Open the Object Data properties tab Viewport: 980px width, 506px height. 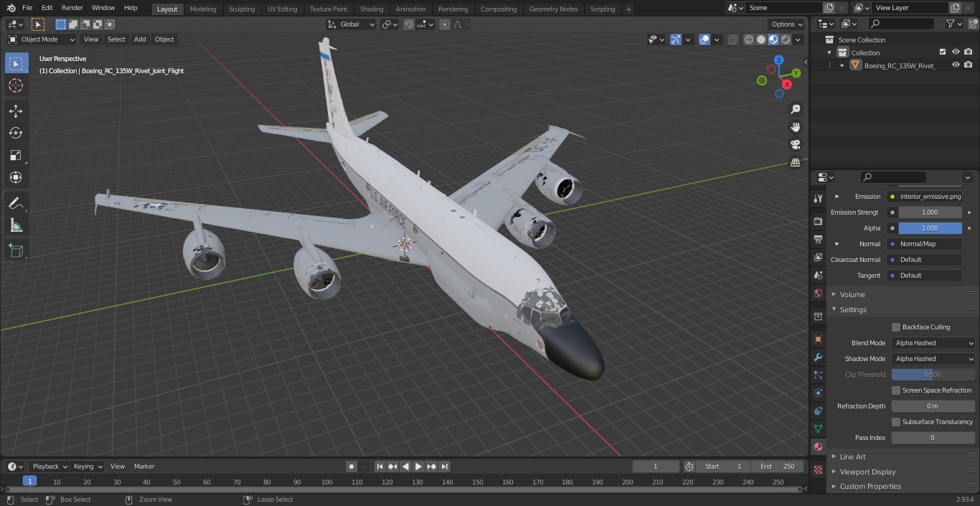[x=818, y=428]
